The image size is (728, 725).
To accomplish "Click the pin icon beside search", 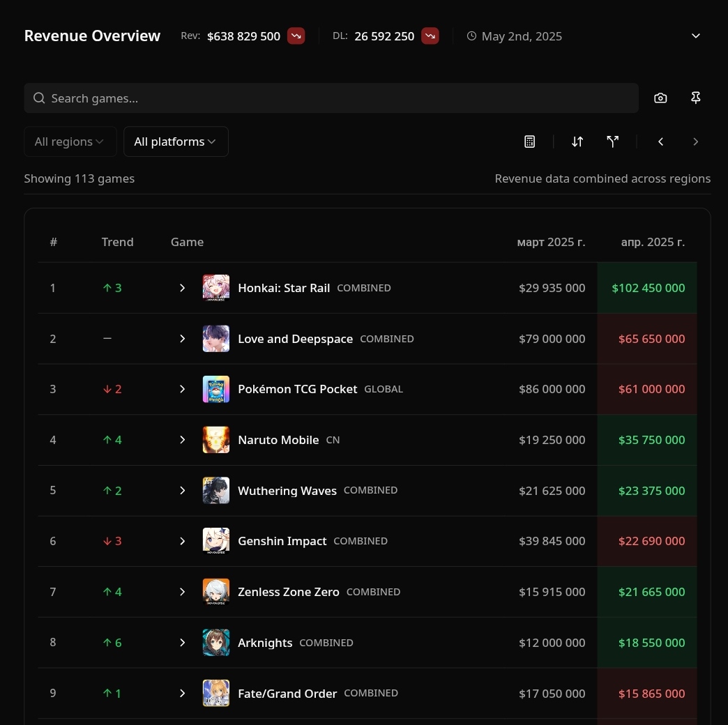I will [x=695, y=98].
